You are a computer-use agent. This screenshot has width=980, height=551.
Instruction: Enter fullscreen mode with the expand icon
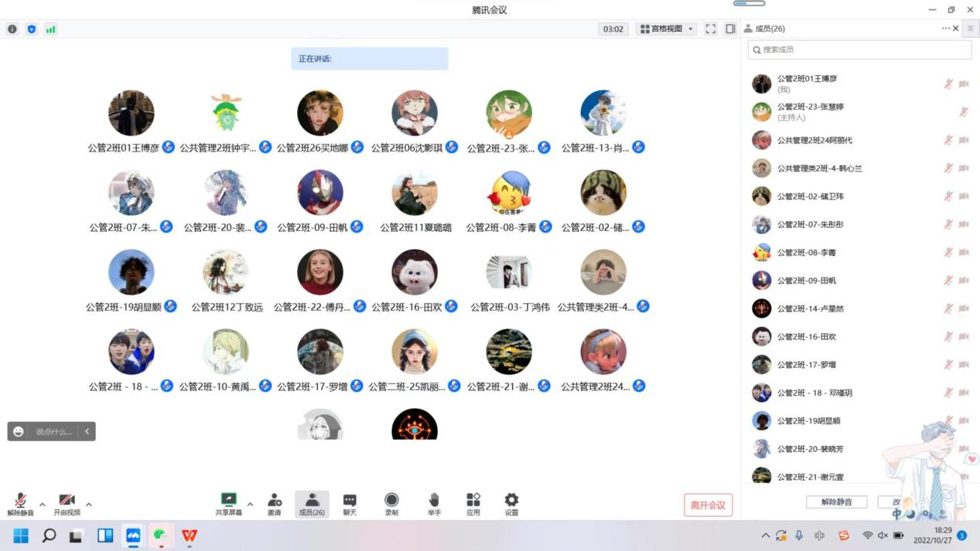(710, 29)
